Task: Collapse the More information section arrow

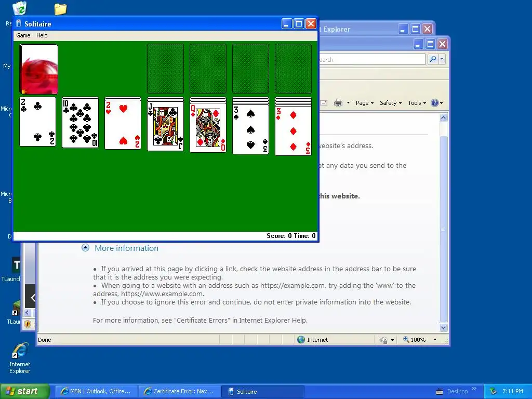Action: [x=86, y=248]
